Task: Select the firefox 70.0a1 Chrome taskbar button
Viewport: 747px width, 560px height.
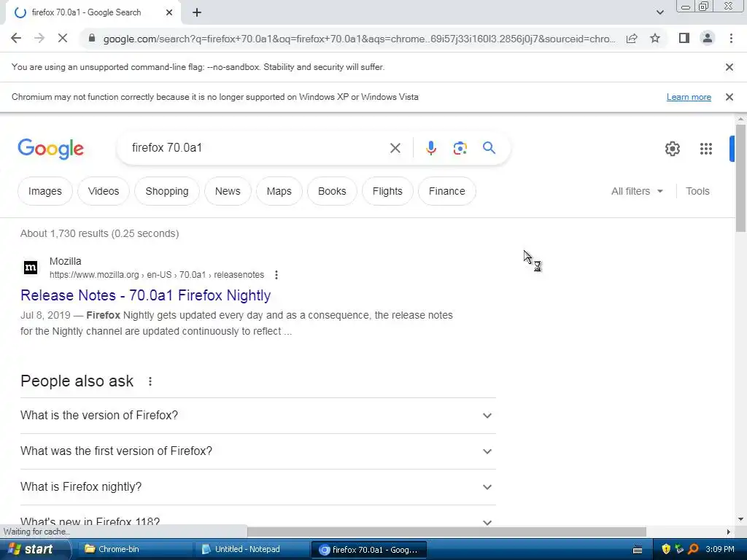Action: pyautogui.click(x=368, y=550)
